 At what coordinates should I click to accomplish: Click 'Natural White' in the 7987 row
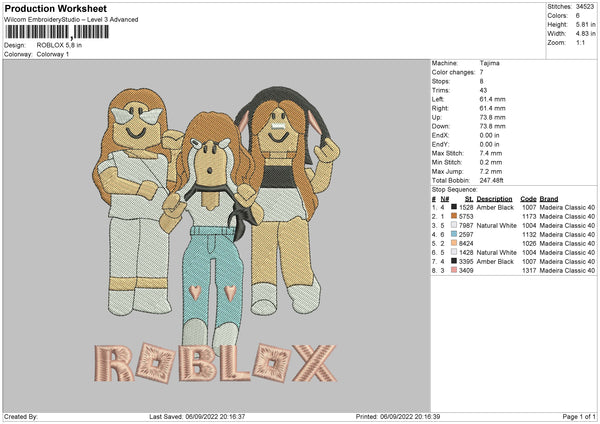click(x=496, y=225)
